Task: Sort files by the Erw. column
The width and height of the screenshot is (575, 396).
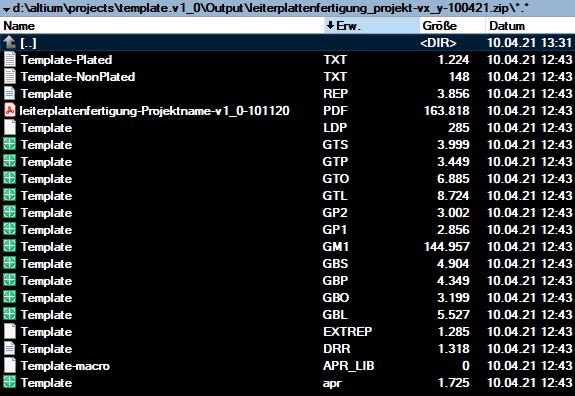Action: pyautogui.click(x=372, y=26)
